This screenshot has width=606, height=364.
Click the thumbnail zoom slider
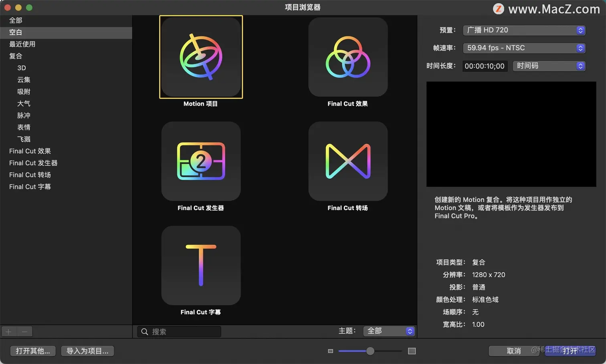coord(369,351)
